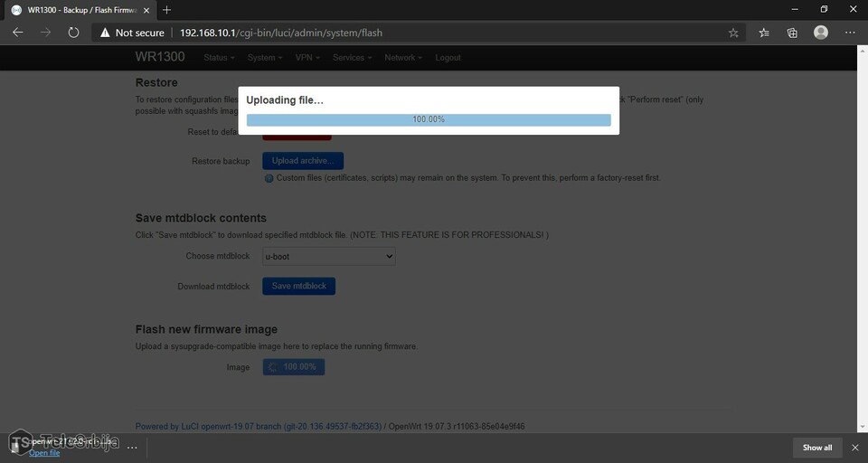868x463 pixels.
Task: Click the WR1300 brand link
Action: point(160,57)
